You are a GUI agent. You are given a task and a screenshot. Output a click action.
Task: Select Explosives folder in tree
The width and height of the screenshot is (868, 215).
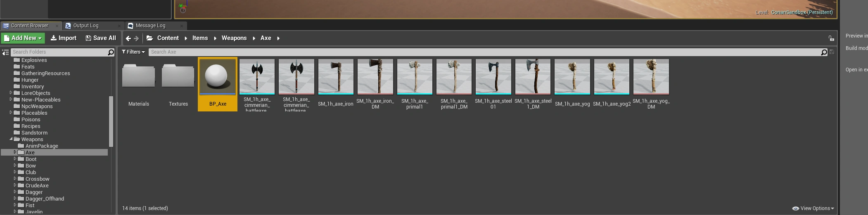[34, 60]
